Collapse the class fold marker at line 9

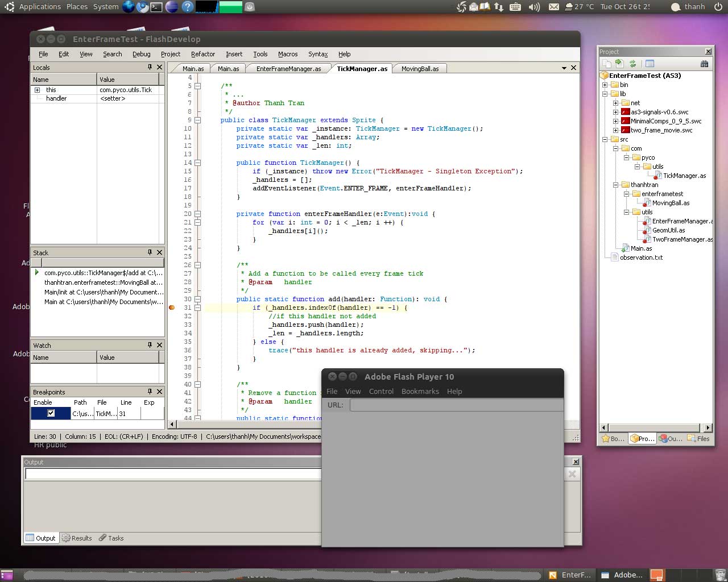pyautogui.click(x=198, y=120)
